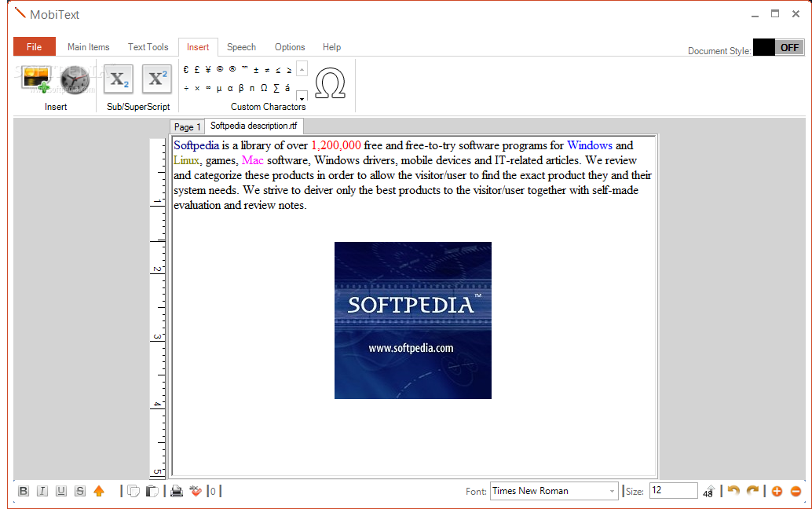Insert the accented á character
Viewport: 812px width, 509px height.
pyautogui.click(x=287, y=88)
